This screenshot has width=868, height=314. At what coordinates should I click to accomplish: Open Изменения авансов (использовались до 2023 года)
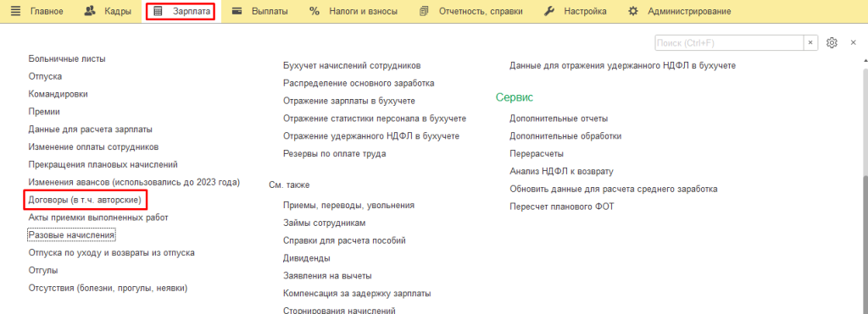134,182
